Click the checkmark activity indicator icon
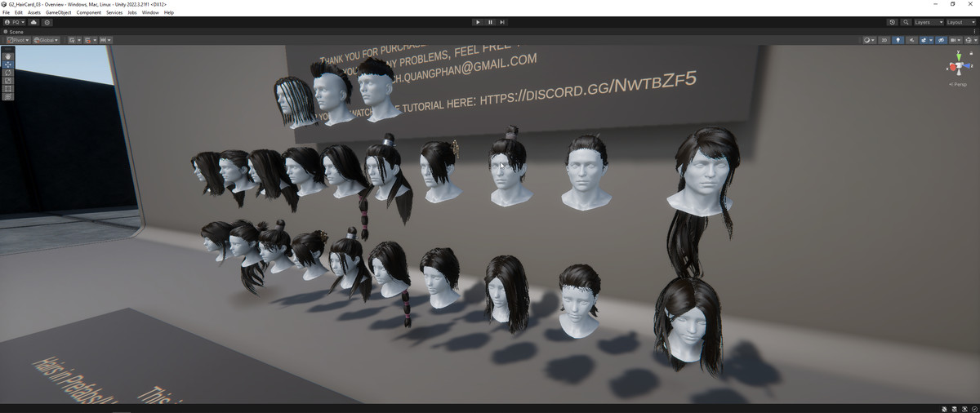Image resolution: width=980 pixels, height=413 pixels. tap(973, 407)
